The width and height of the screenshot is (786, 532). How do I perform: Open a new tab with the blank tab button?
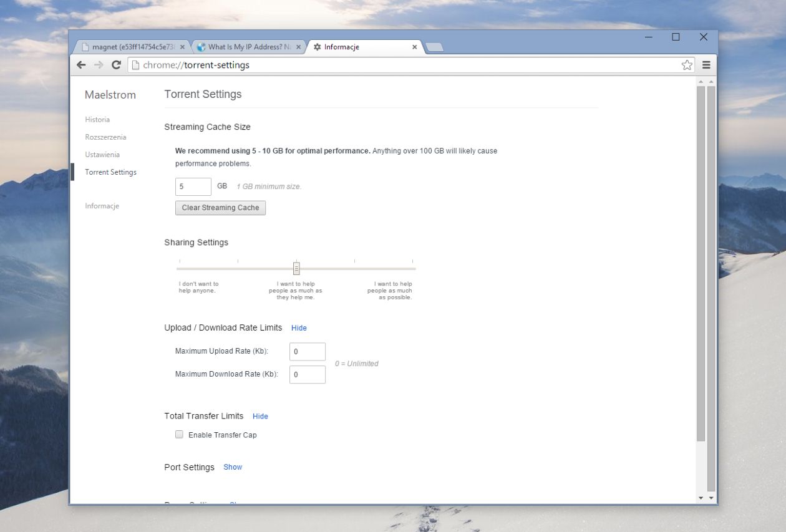click(x=434, y=47)
